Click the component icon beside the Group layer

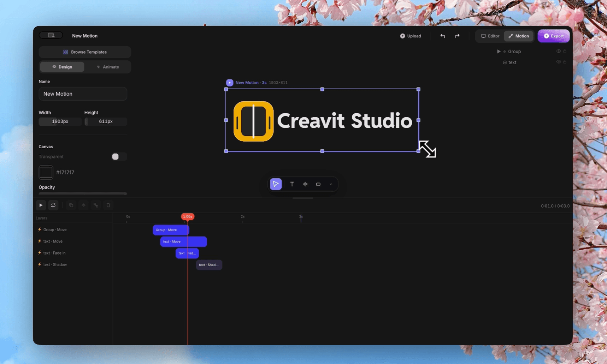pos(505,52)
